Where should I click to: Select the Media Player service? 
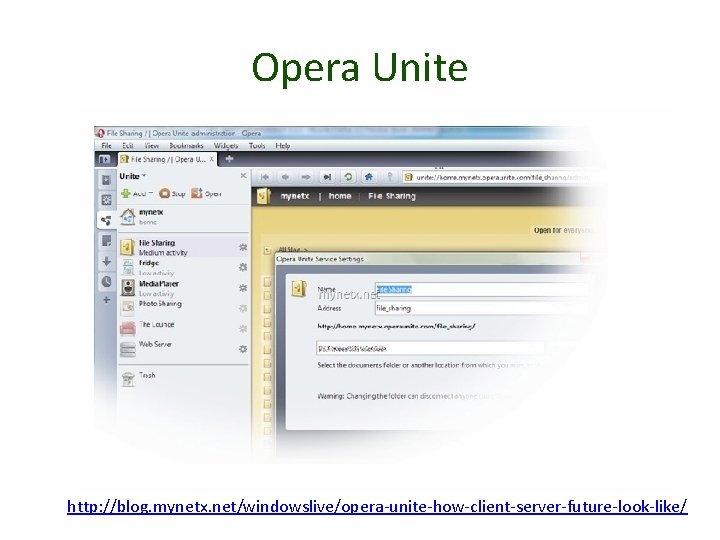184,288
